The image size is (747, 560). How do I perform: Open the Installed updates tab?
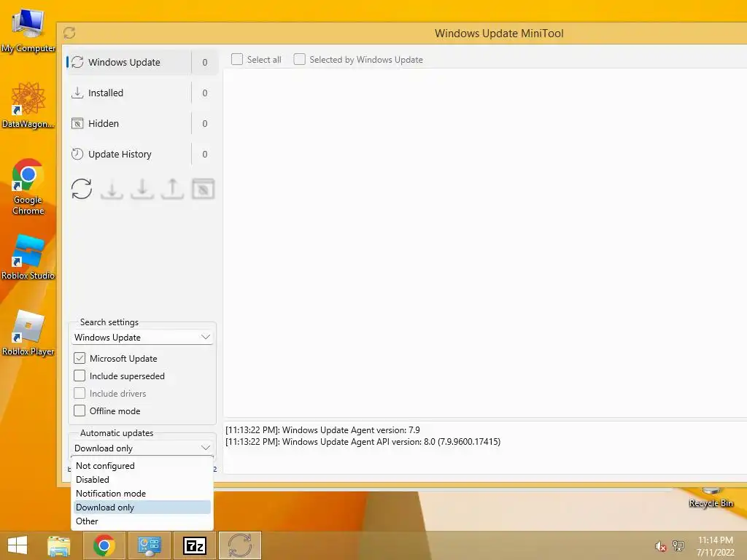(142, 93)
